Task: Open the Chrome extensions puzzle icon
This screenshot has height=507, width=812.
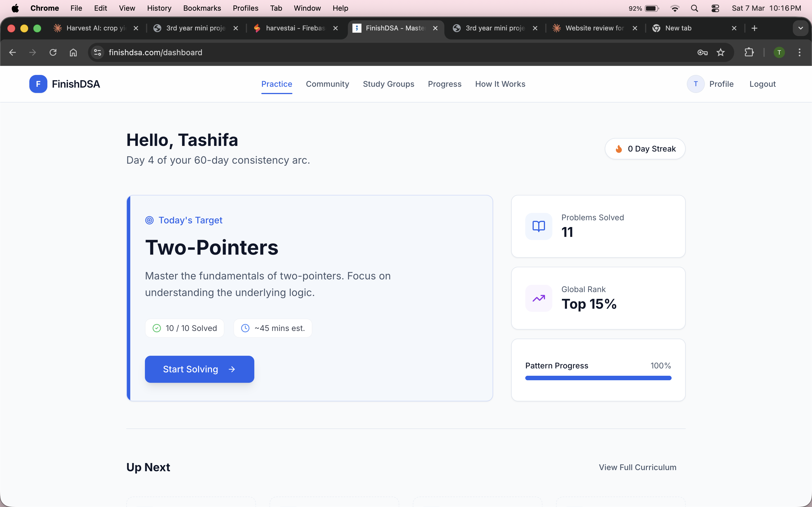Action: coord(749,52)
